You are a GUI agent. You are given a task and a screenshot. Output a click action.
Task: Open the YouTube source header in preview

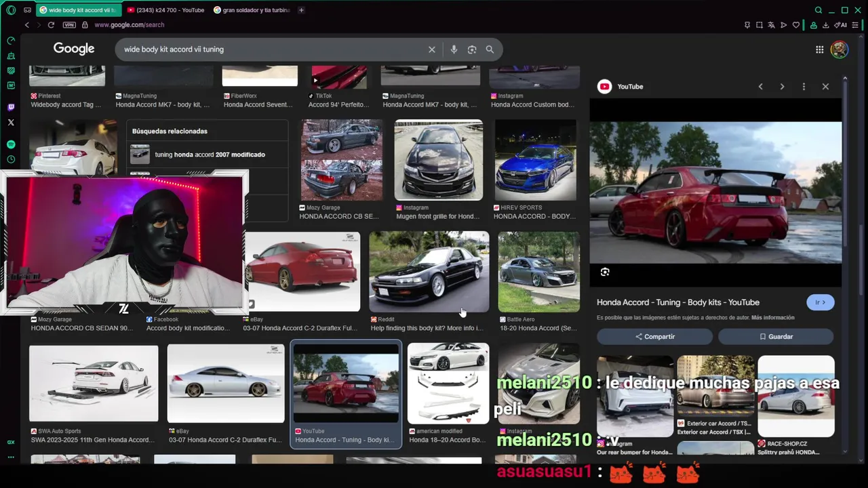(x=620, y=87)
